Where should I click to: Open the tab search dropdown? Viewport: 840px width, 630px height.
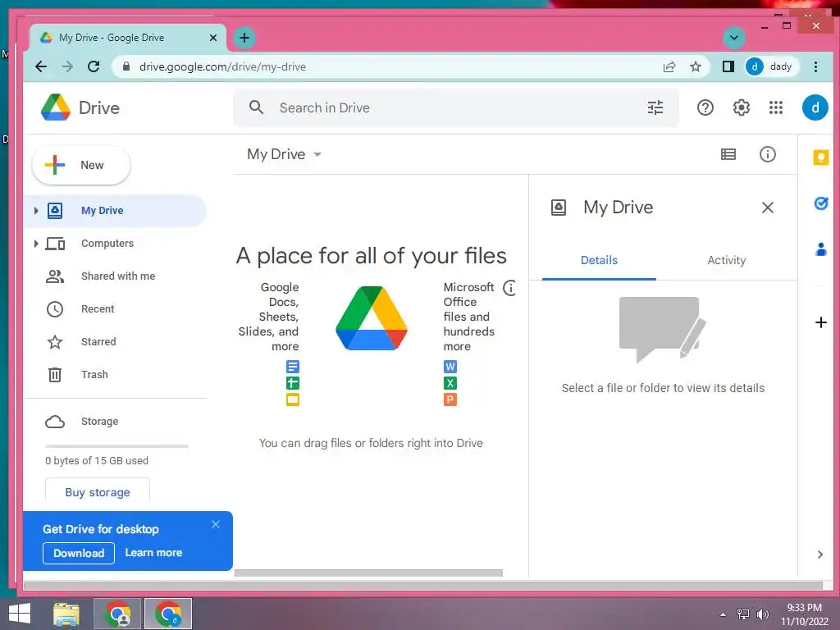pos(734,38)
